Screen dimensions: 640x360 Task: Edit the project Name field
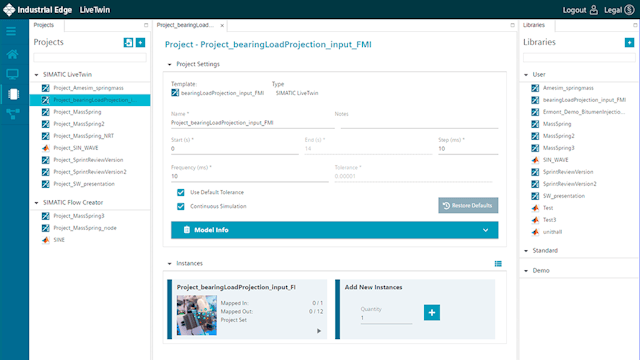[x=252, y=123]
